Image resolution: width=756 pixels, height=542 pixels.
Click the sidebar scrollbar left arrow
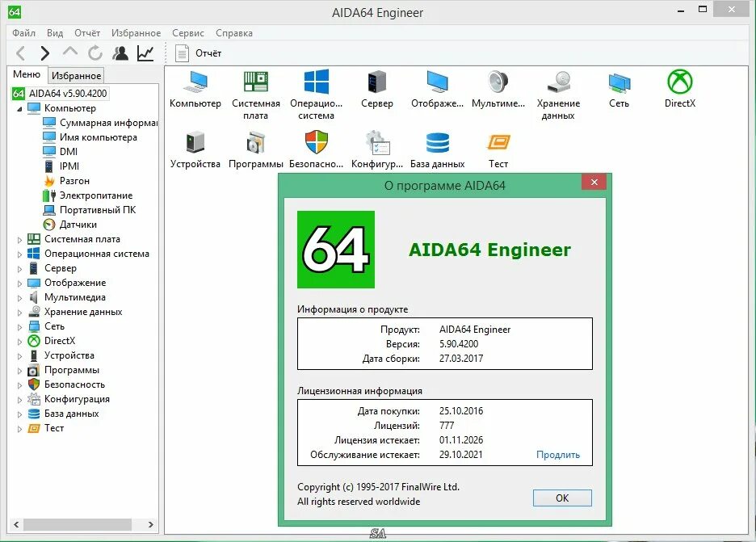16,524
